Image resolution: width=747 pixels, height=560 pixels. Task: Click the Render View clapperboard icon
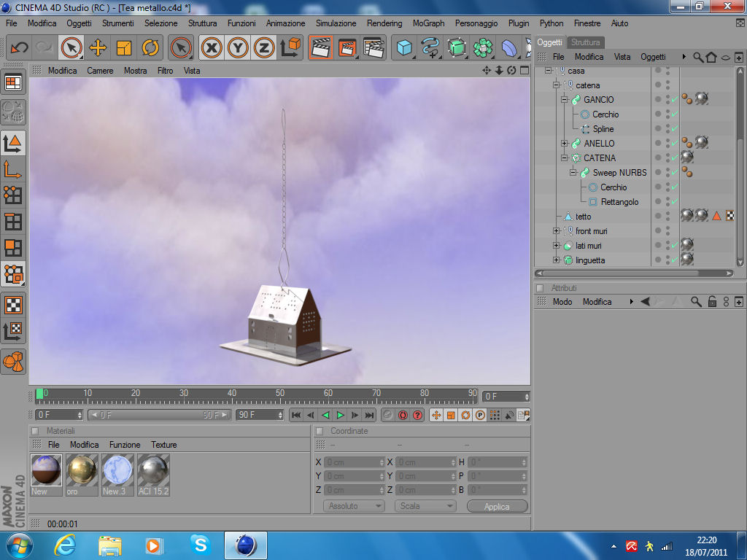point(320,48)
